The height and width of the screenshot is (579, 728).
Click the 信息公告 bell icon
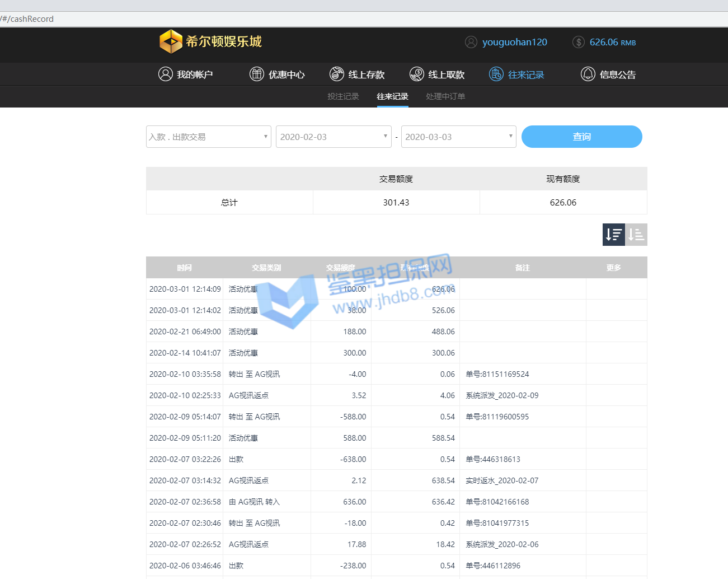point(588,74)
